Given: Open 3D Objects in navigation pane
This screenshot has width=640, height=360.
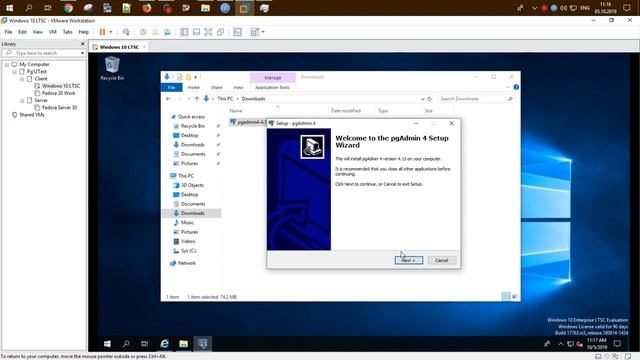Looking at the screenshot, I should pyautogui.click(x=192, y=185).
